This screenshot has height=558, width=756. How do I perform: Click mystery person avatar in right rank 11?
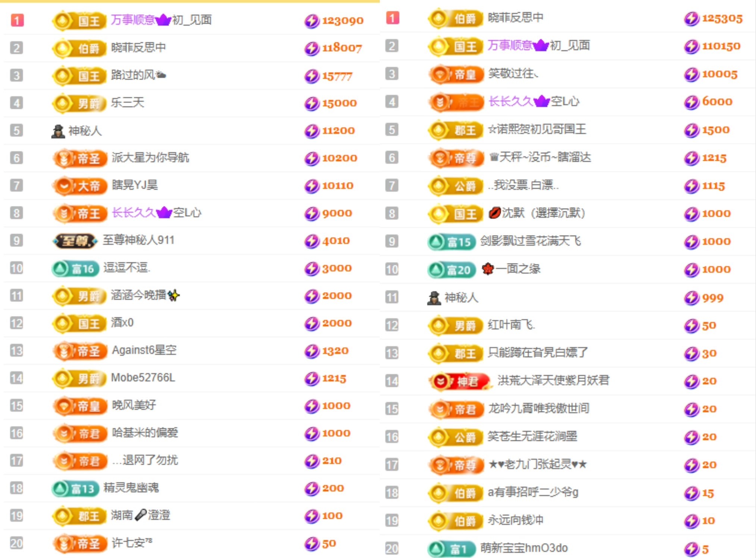click(434, 298)
